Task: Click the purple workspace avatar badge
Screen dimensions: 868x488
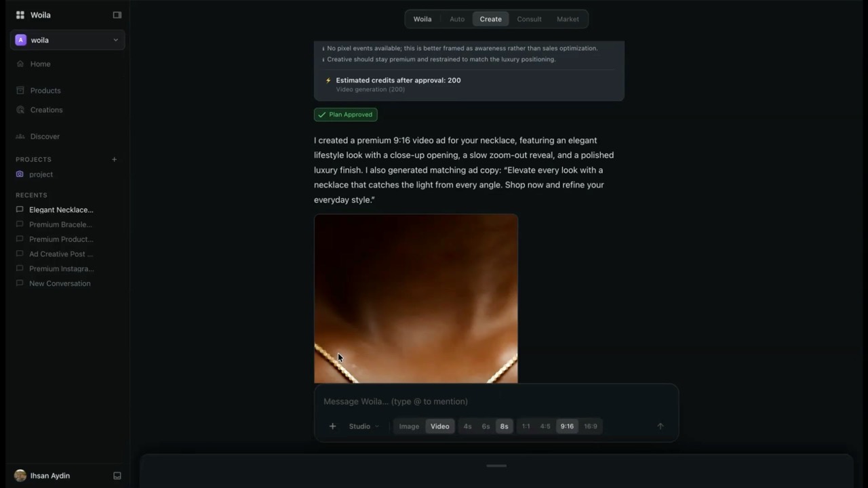Action: [x=20, y=40]
